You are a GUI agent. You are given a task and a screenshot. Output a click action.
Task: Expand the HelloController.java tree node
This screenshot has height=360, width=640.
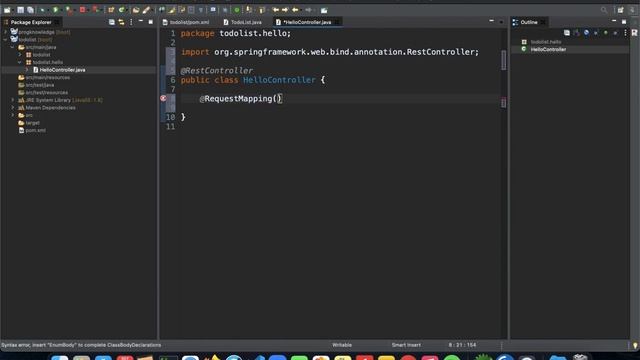(x=27, y=70)
